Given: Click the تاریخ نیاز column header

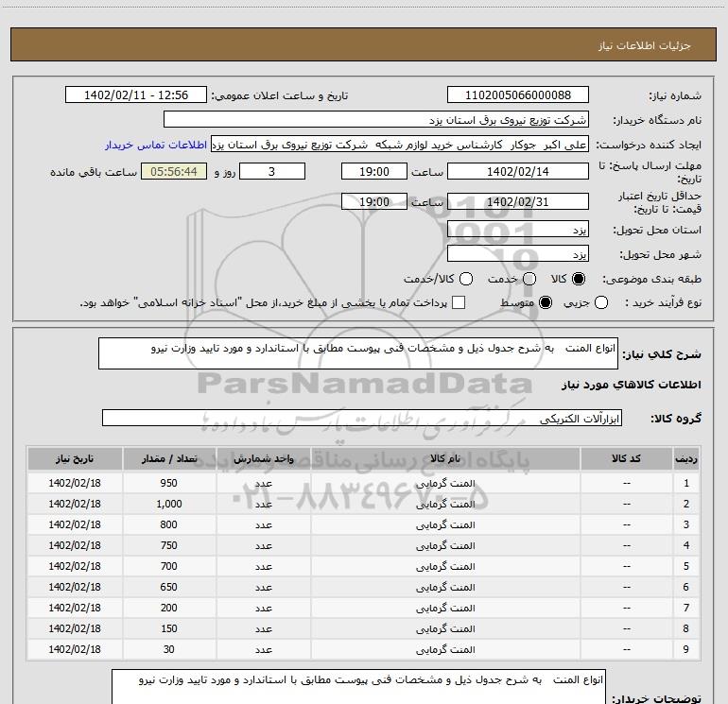Looking at the screenshot, I should (75, 458).
